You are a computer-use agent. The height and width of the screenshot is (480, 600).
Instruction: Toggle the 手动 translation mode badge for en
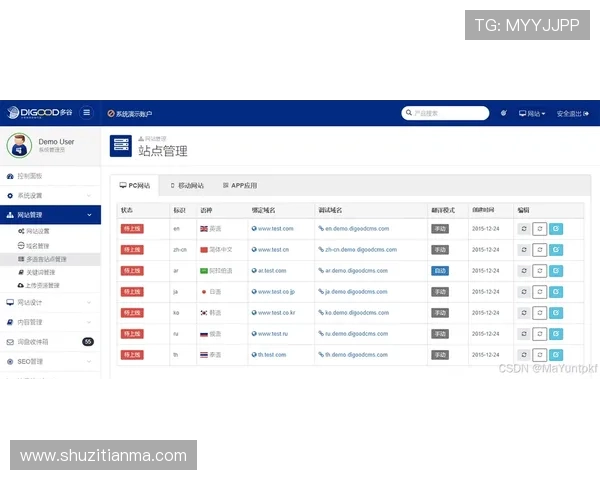pyautogui.click(x=440, y=229)
